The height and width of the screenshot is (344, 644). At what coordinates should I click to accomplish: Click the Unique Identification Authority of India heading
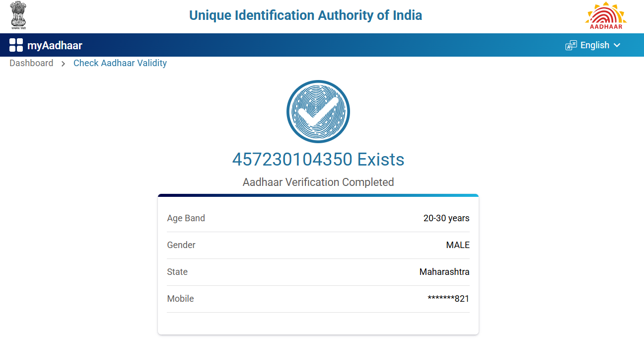click(305, 15)
